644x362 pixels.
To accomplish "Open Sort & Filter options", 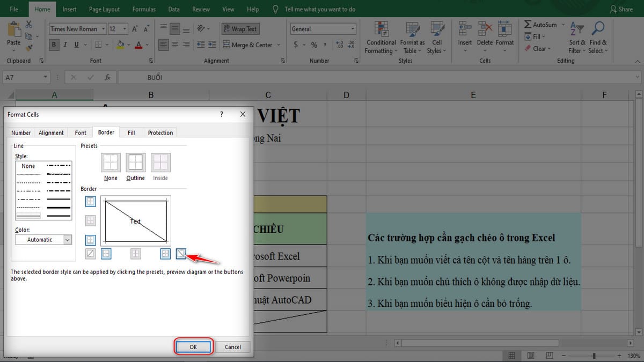I will (x=576, y=37).
